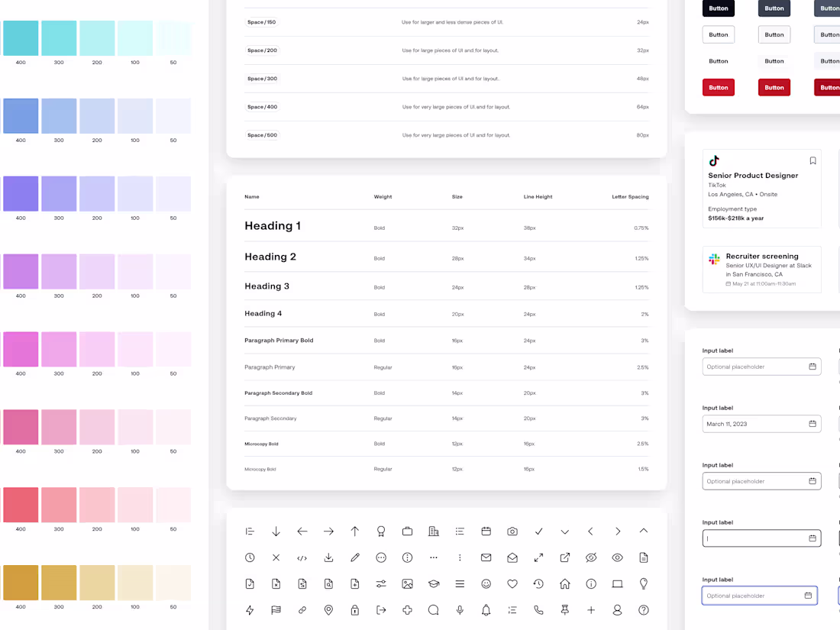The width and height of the screenshot is (840, 630).
Task: Click the bell notification icon
Action: 486,609
